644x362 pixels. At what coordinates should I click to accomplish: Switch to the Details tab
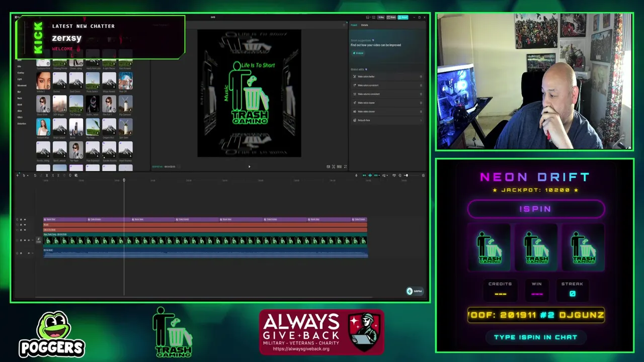pyautogui.click(x=364, y=25)
